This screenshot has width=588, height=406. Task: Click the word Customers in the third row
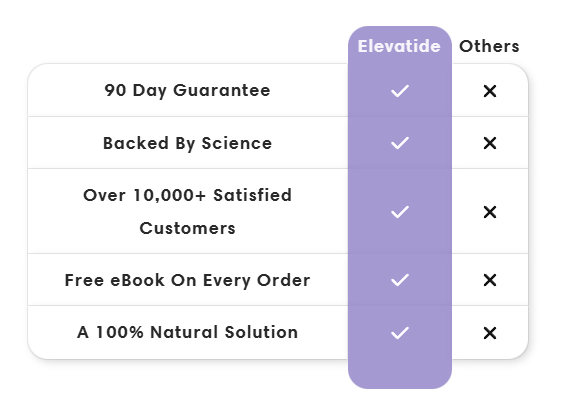188,228
